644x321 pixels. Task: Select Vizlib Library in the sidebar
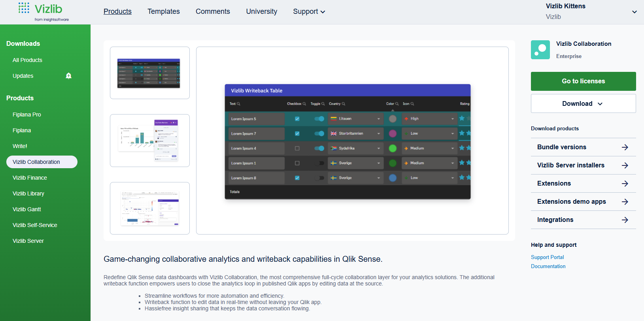coord(28,193)
